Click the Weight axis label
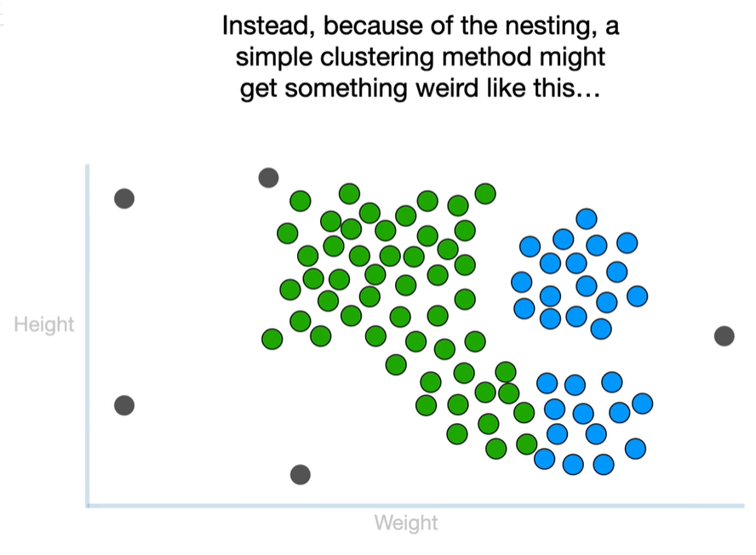The image size is (756, 555). [x=406, y=523]
